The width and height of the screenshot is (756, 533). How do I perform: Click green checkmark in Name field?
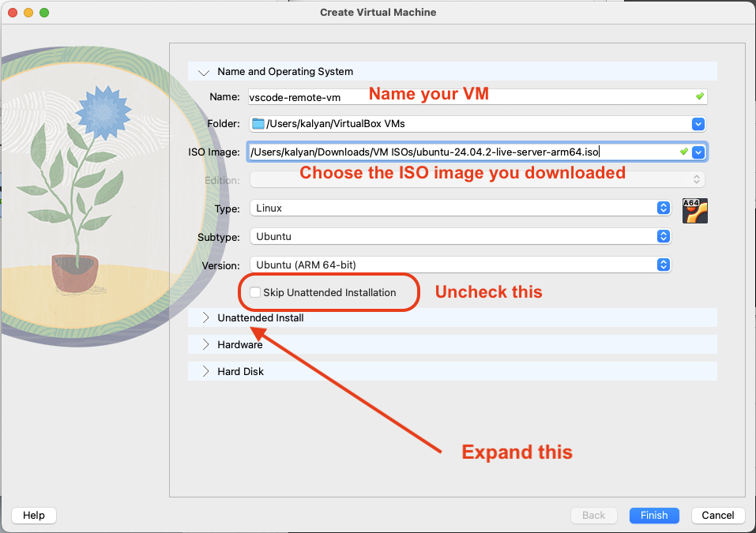click(x=699, y=96)
